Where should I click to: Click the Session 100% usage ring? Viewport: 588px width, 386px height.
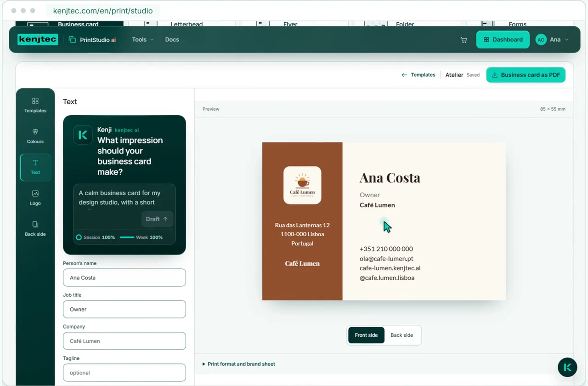click(79, 238)
